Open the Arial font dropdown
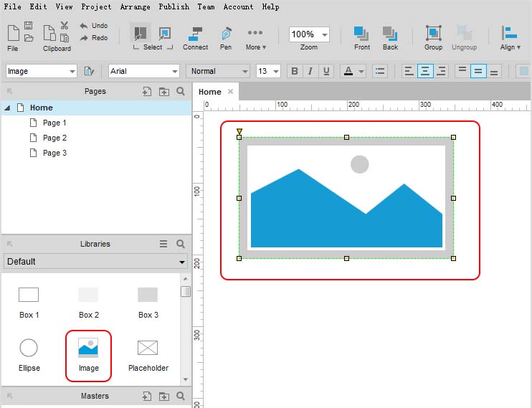Viewport: 532px width, 408px height. click(144, 71)
